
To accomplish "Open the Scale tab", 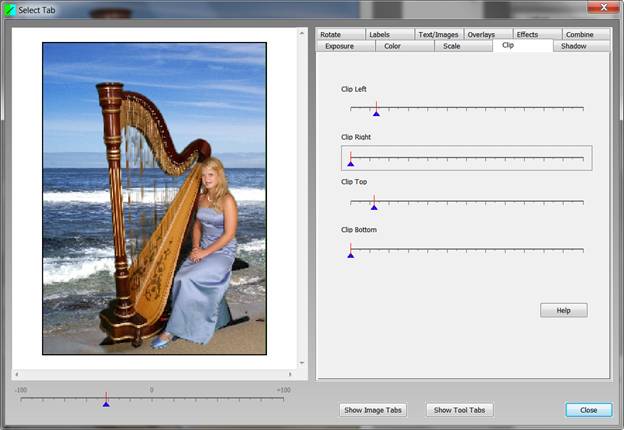I will [x=451, y=46].
